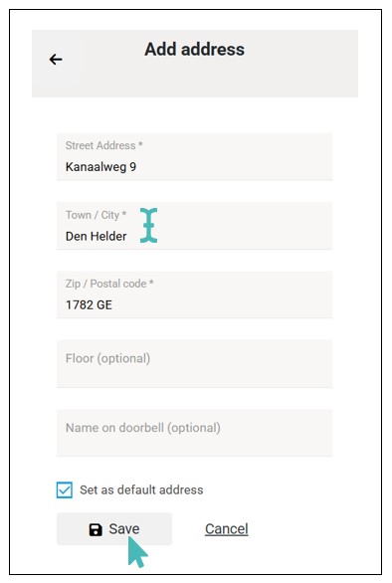Place cursor in 'Kanaalweg 9' text
Viewport: 392px width, 583px height.
(x=100, y=166)
